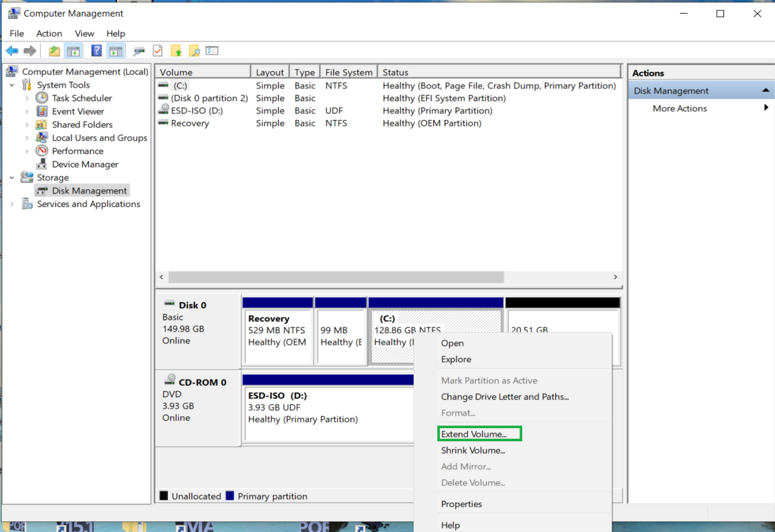This screenshot has width=775, height=532.
Task: Click More Actions in the Actions pane
Action: click(680, 108)
